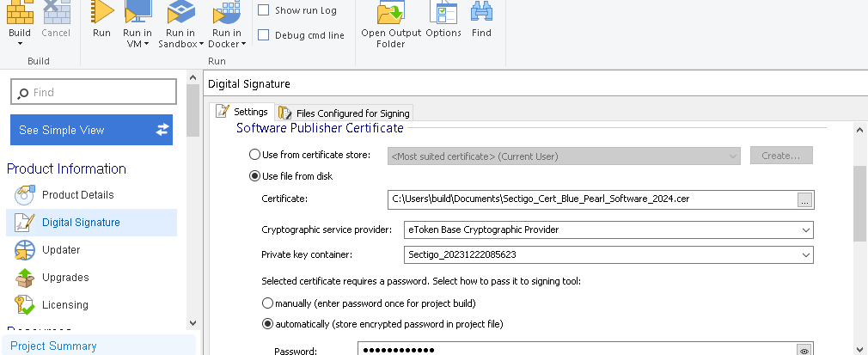The height and width of the screenshot is (355, 868).
Task: Expand the Run in Docker dropdown arrow
Action: [x=236, y=44]
